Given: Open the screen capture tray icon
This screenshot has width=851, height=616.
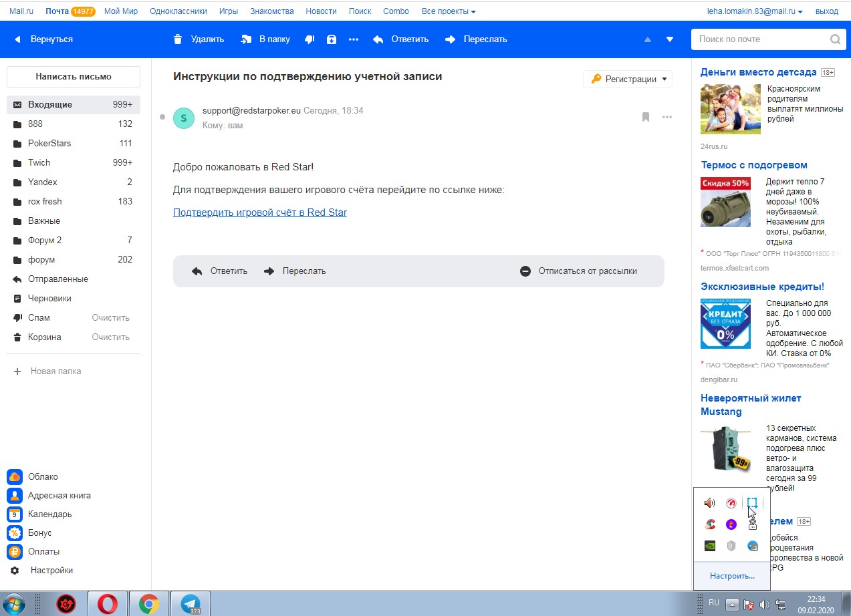Looking at the screenshot, I should coord(753,503).
